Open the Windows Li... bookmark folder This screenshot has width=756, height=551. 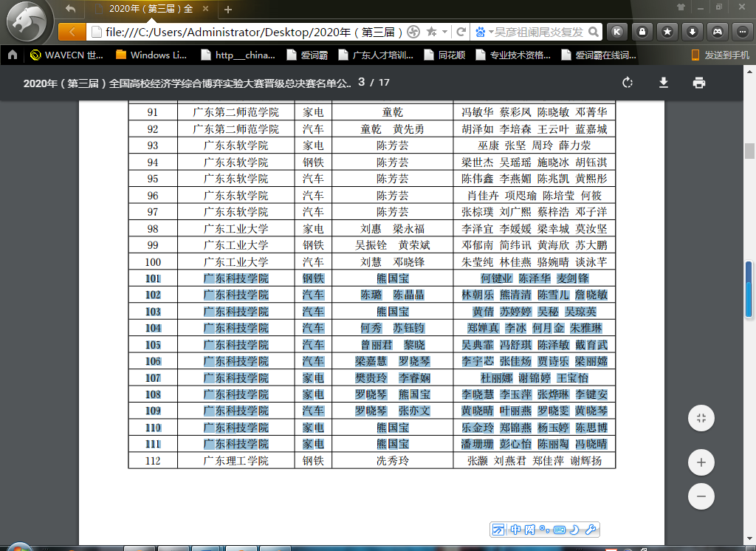tap(151, 55)
